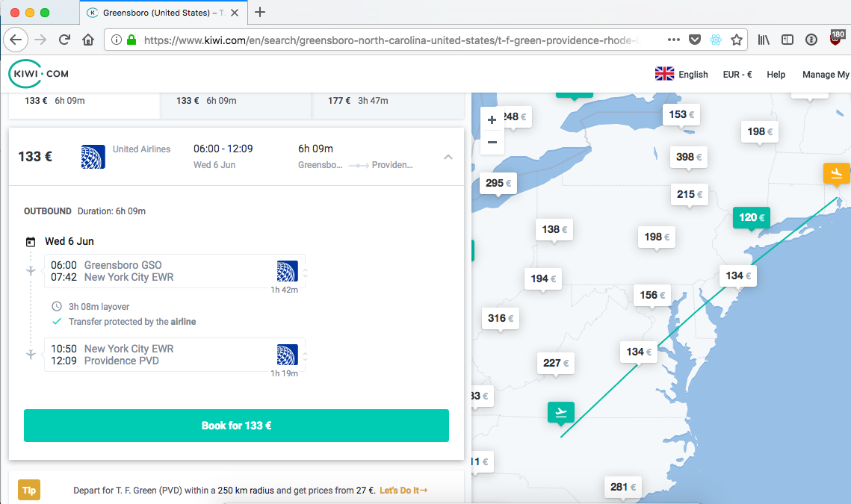This screenshot has height=504, width=851.
Task: Select the 316 € map price tag
Action: 501,319
